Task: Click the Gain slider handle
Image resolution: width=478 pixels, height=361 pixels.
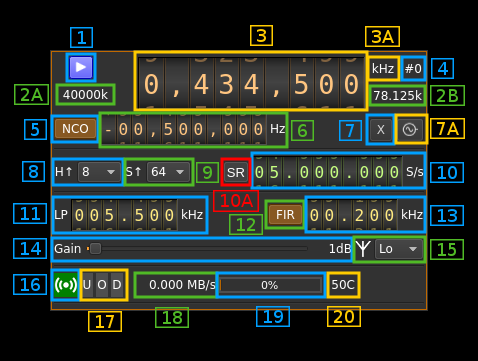Action: (95, 249)
